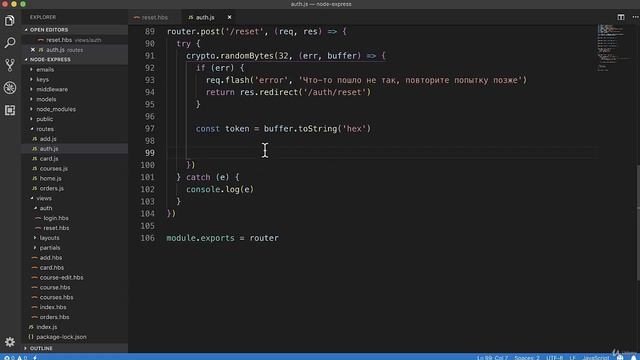Select the auth.js tab
640x360 pixels.
(205, 17)
